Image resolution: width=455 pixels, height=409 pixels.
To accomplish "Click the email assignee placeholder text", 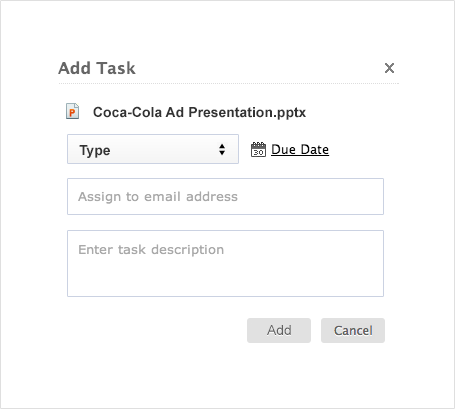I will pos(158,197).
